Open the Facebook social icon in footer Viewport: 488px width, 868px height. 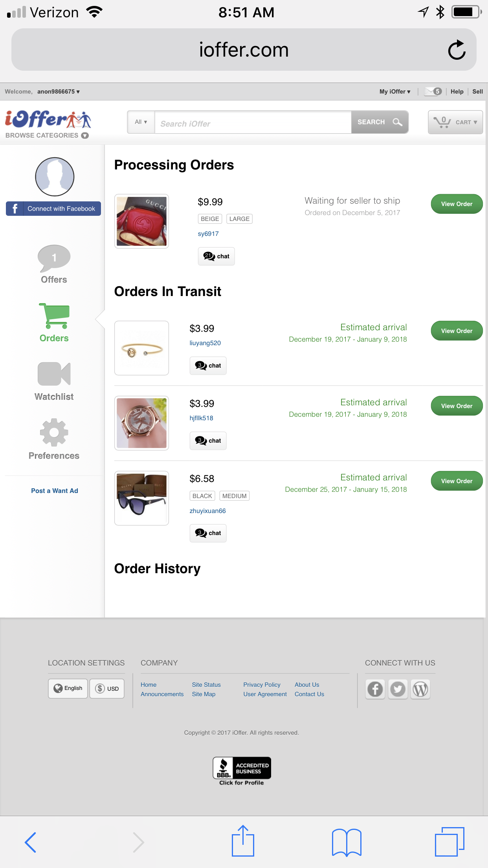[x=375, y=689]
